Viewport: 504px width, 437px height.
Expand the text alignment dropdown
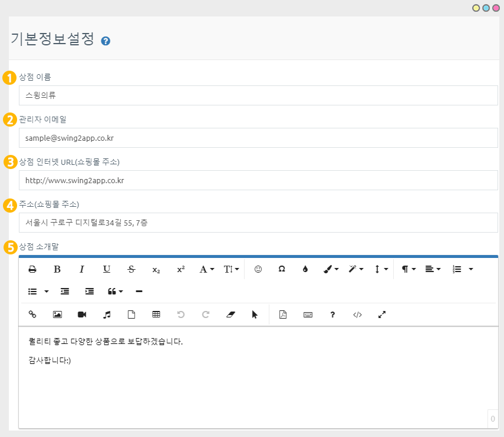433,269
